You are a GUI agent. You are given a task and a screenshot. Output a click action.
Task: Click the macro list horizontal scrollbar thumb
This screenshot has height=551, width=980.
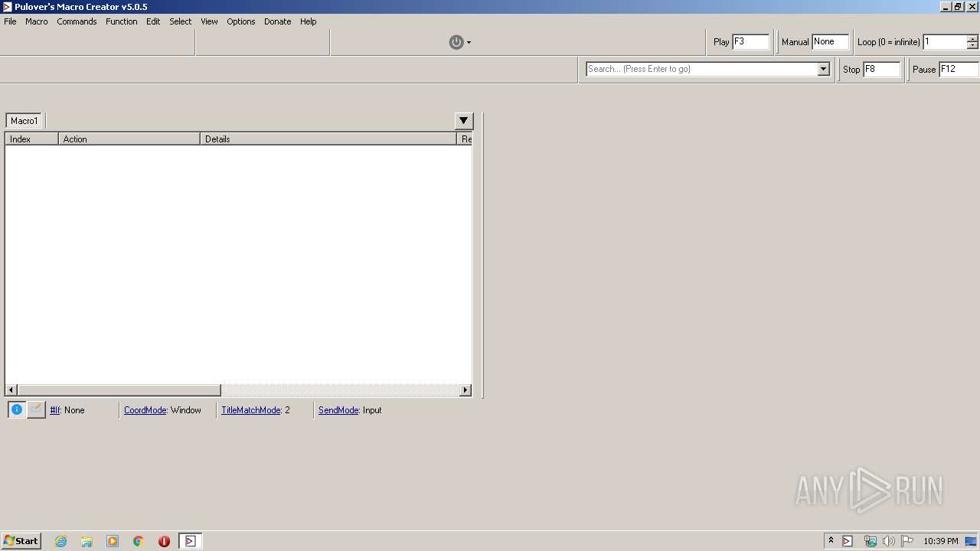119,390
